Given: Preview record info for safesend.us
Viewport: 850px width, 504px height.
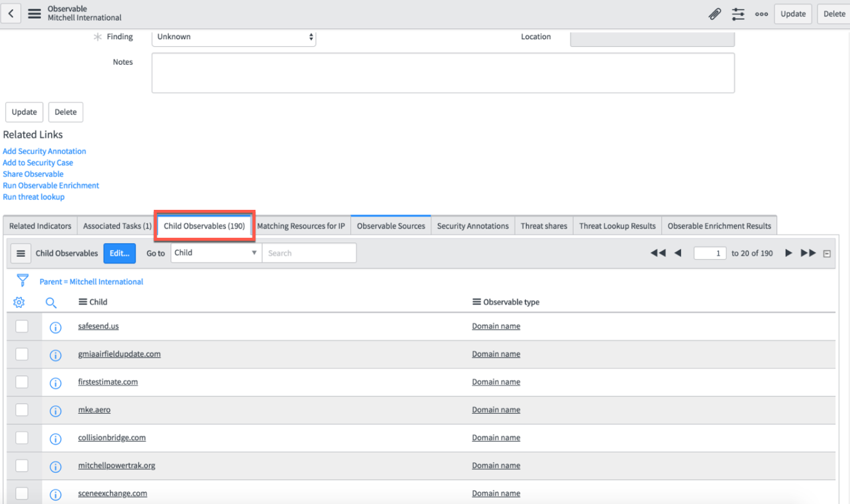Looking at the screenshot, I should pos(56,327).
